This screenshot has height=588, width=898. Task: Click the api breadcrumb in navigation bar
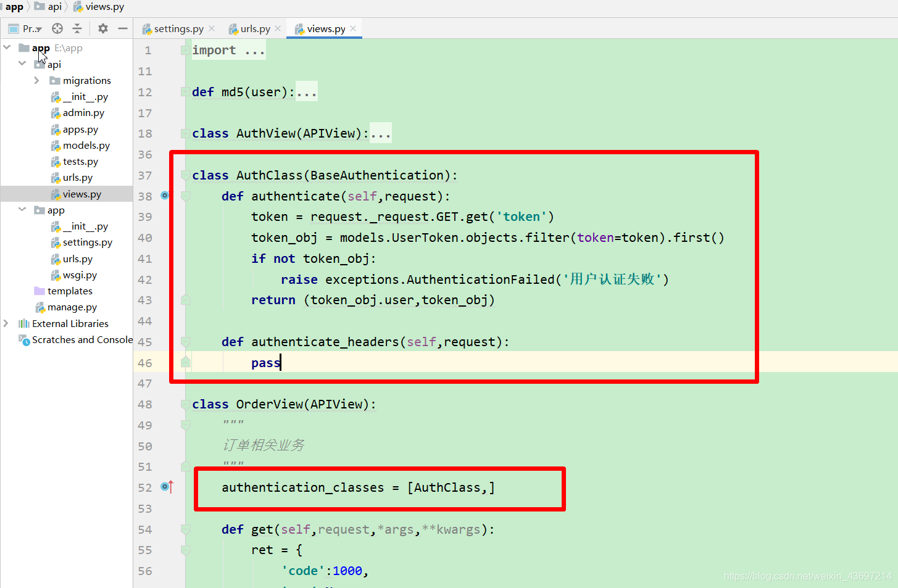(x=48, y=7)
